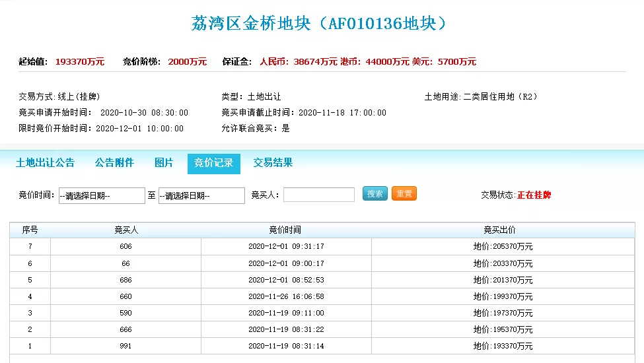Screen dimensions: 644x363
Task: Click the bid time 2020-12-01 09:00:17
Action: point(286,263)
